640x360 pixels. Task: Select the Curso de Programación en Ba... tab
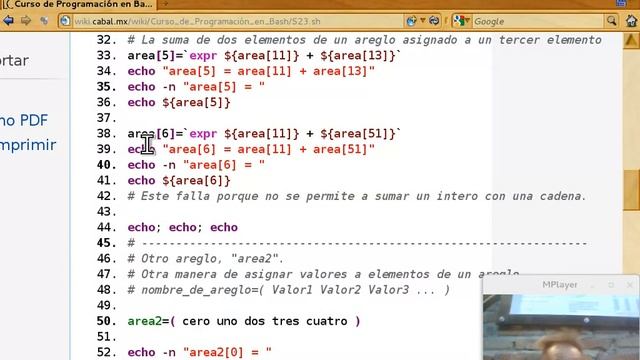tap(78, 4)
